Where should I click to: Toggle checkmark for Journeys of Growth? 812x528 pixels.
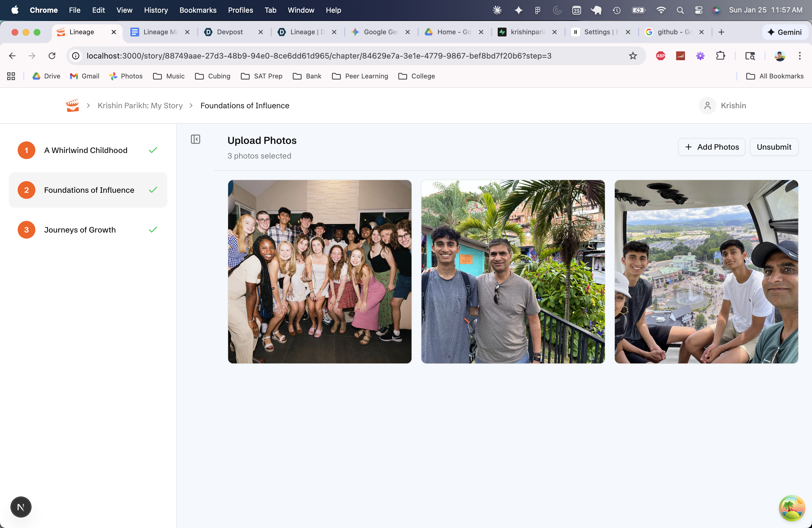click(x=153, y=229)
